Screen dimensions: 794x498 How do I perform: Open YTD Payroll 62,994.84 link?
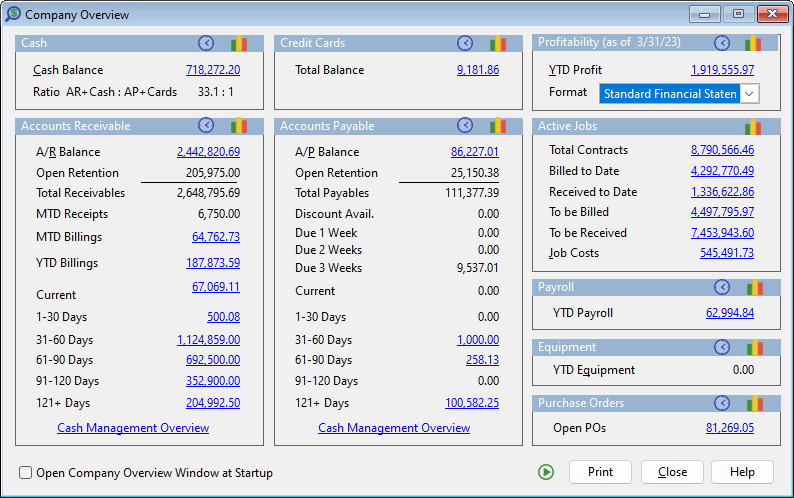pyautogui.click(x=730, y=313)
